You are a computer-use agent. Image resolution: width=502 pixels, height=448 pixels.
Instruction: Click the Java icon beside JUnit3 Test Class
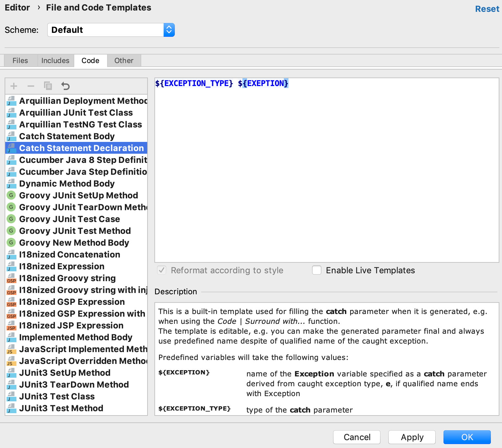11,396
